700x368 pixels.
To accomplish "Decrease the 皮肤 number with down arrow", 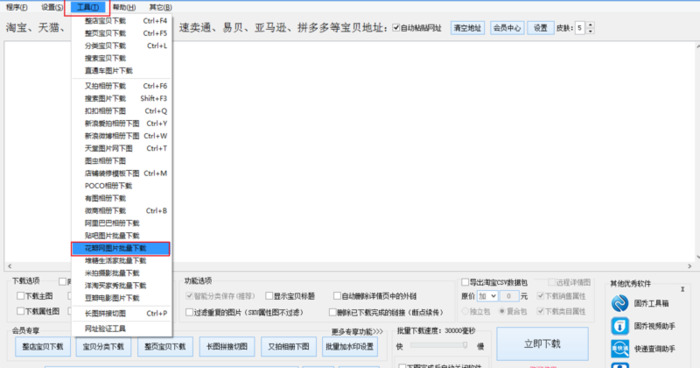I will point(590,31).
